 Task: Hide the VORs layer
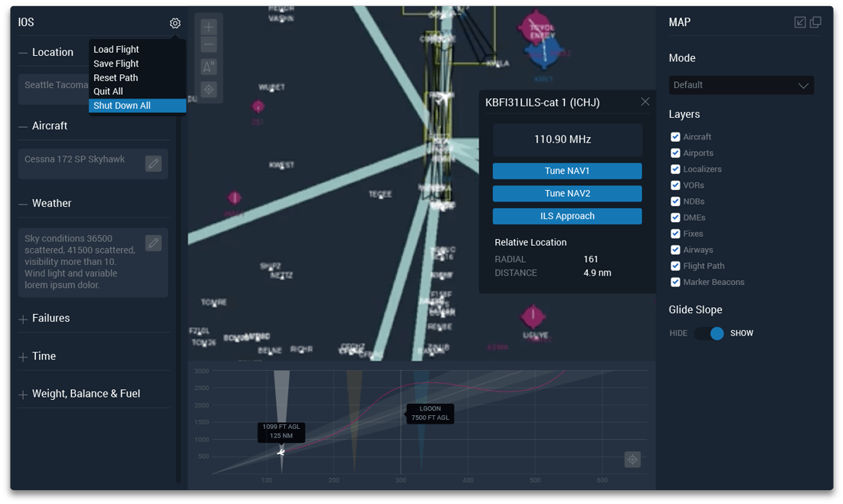tap(675, 185)
